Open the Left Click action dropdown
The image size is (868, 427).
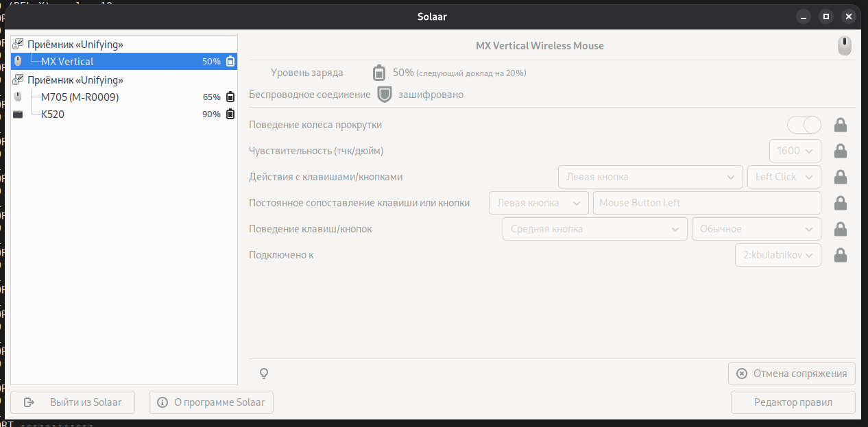784,177
